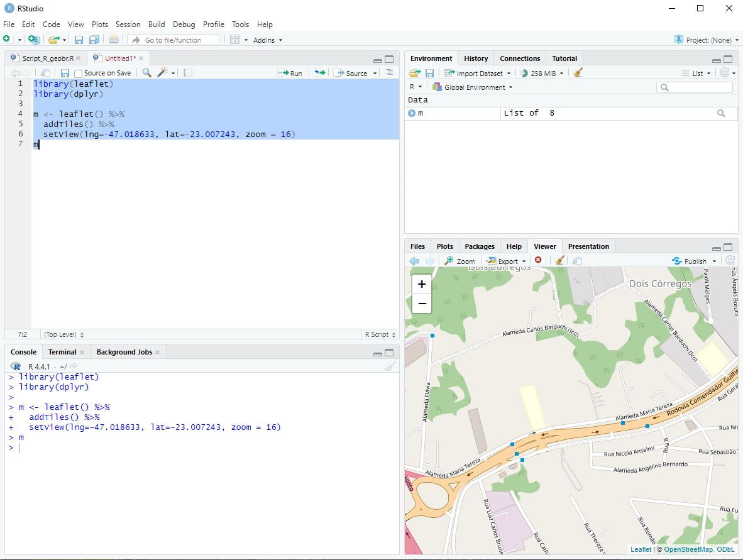Open the Tutorial tab
This screenshot has height=560, width=743.
(564, 58)
